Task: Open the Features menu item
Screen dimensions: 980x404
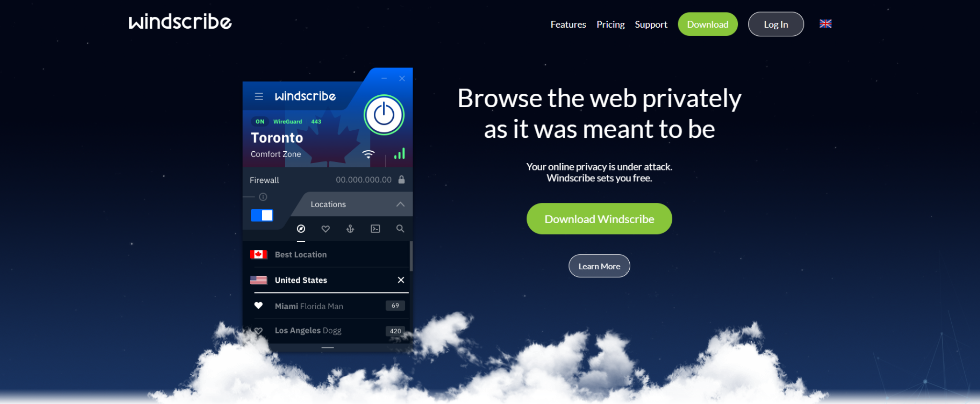Action: click(568, 24)
